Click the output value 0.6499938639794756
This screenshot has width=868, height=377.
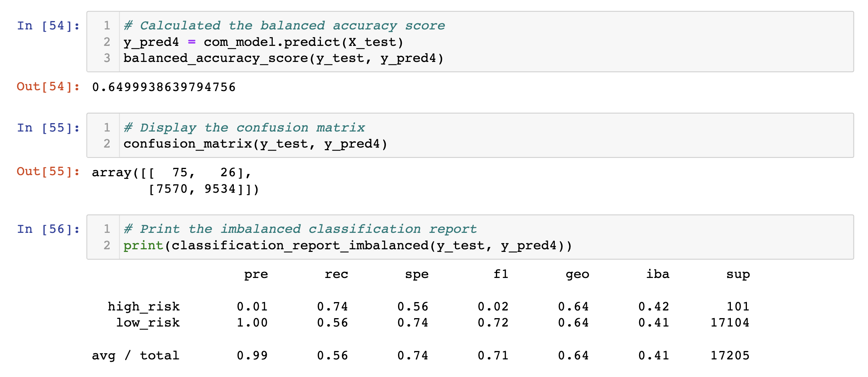164,87
